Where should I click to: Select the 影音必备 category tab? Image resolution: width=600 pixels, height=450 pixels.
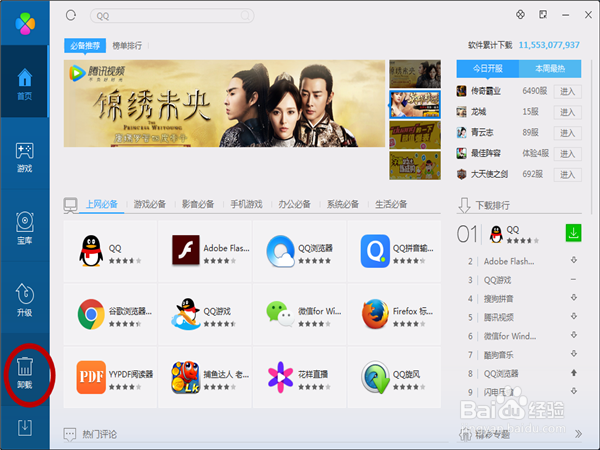[x=198, y=204]
